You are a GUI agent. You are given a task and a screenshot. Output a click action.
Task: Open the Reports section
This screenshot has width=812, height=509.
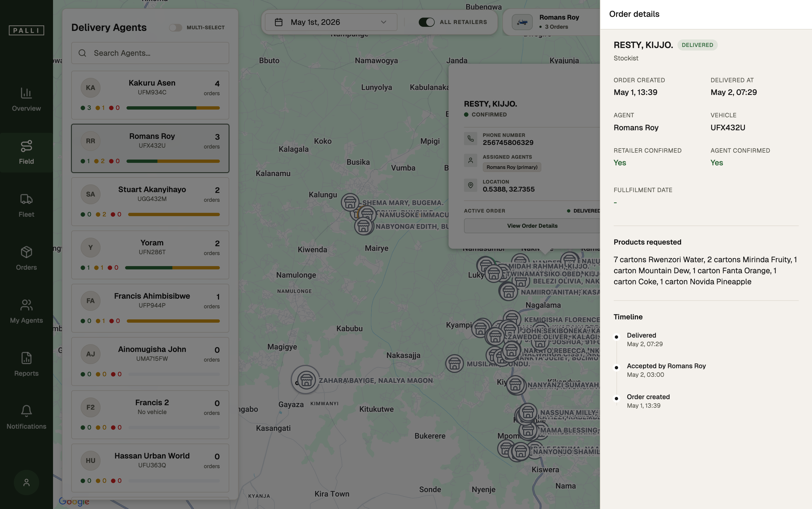[26, 365]
